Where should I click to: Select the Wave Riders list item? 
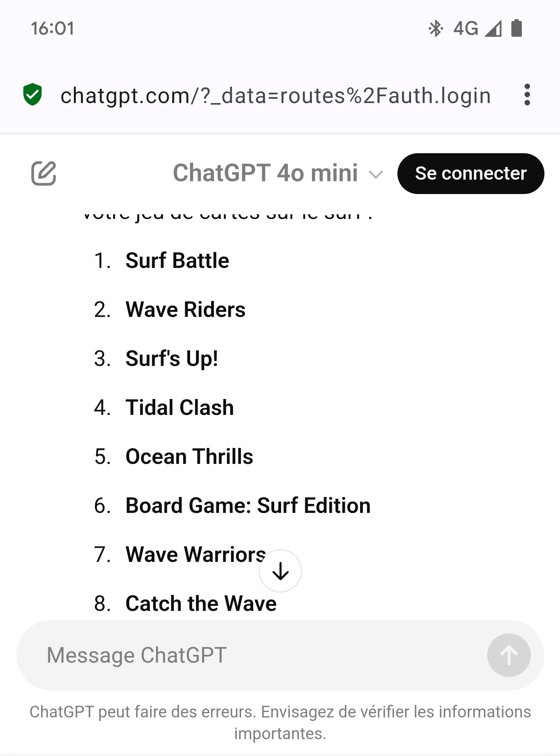[x=185, y=310]
